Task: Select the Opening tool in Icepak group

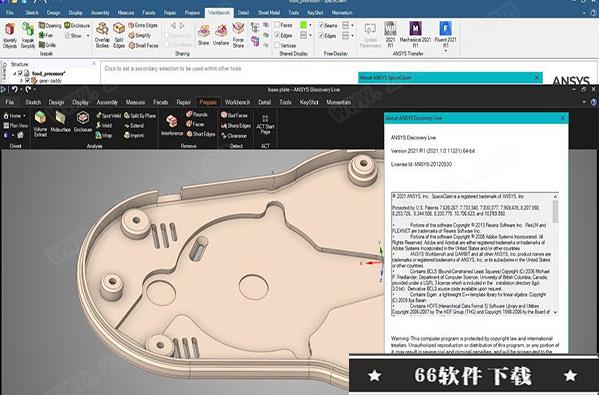Action: click(50, 26)
